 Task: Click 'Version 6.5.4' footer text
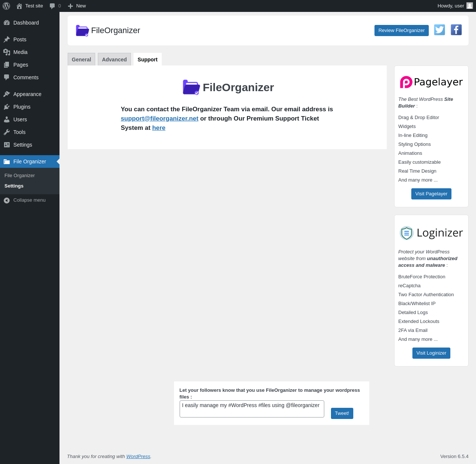coord(454,457)
